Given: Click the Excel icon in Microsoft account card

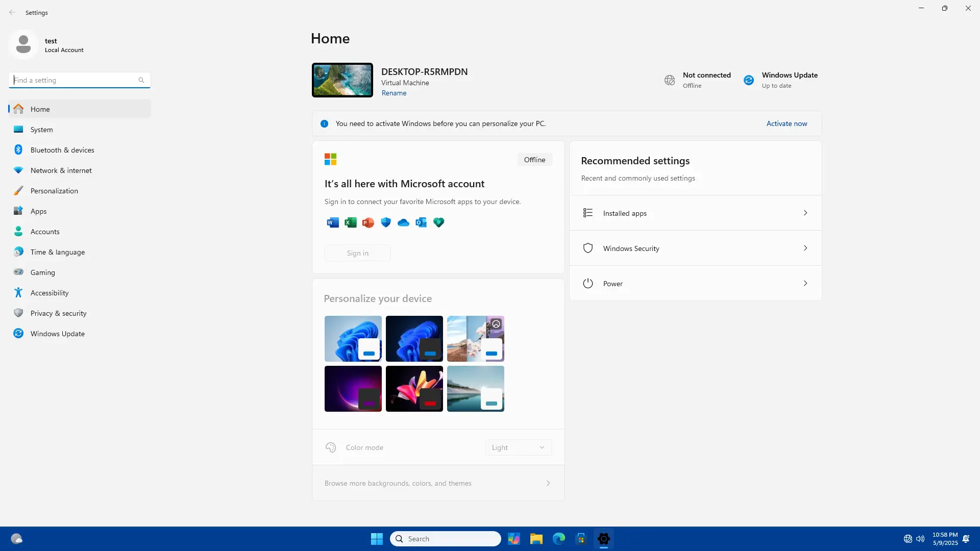Looking at the screenshot, I should (350, 222).
